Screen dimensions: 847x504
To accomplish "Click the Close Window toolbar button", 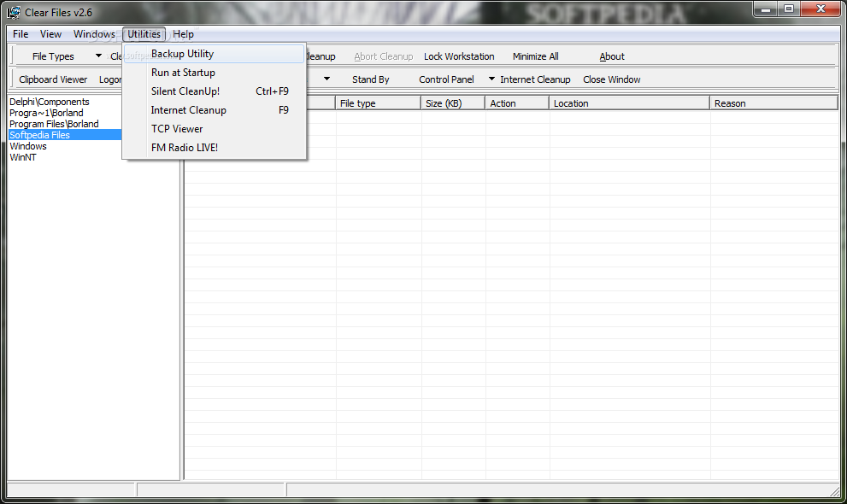I will click(x=611, y=79).
